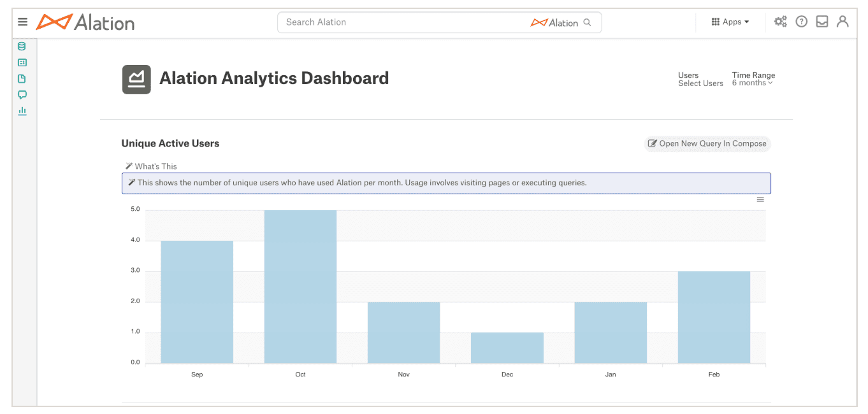Open the Select Users picker
The image size is (868, 414).
pyautogui.click(x=700, y=83)
